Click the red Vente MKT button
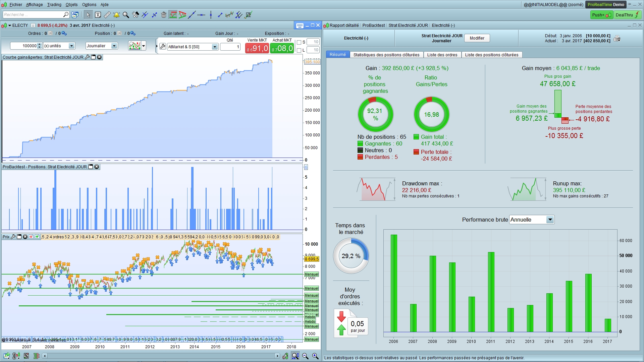 (x=257, y=49)
